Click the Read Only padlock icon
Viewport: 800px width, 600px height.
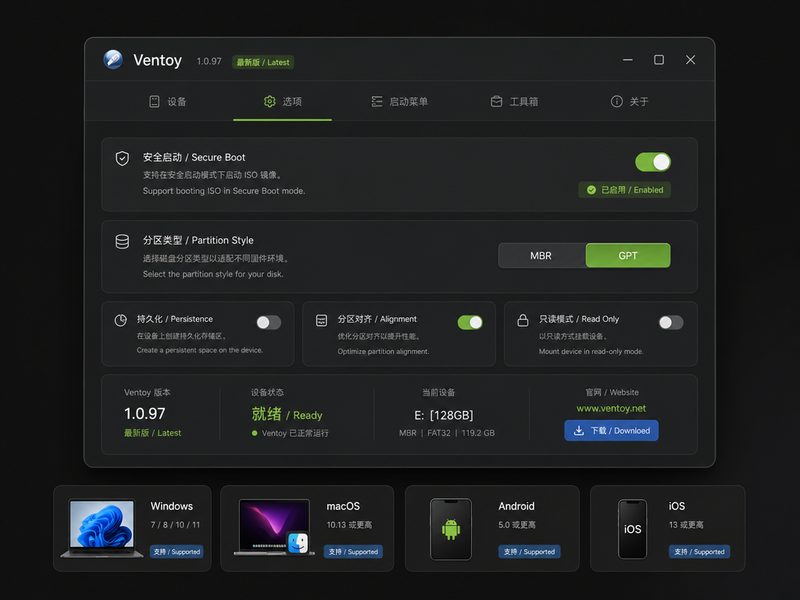523,320
